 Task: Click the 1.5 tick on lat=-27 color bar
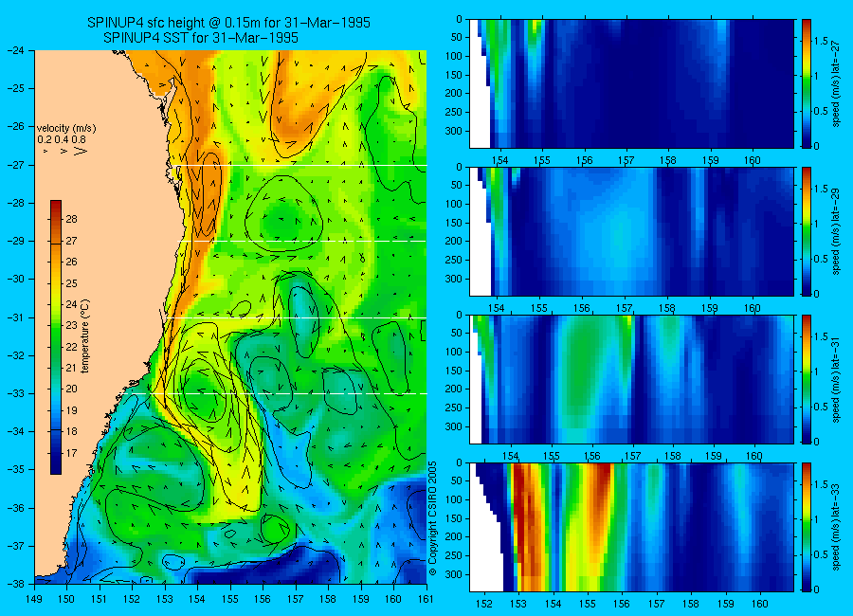[x=821, y=41]
